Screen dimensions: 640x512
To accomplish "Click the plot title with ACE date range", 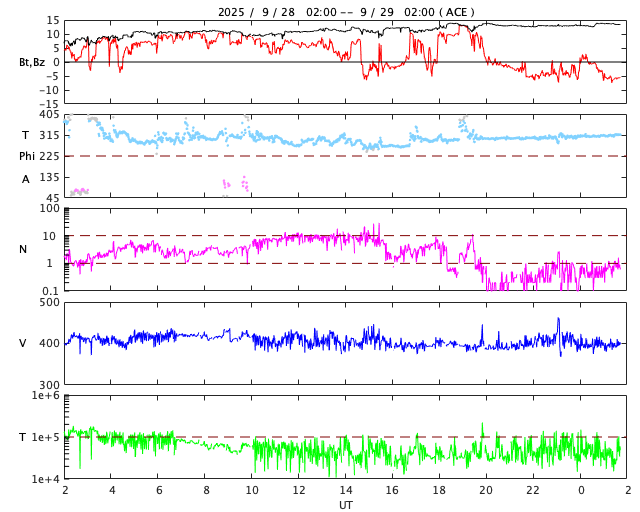I will click(x=346, y=12).
